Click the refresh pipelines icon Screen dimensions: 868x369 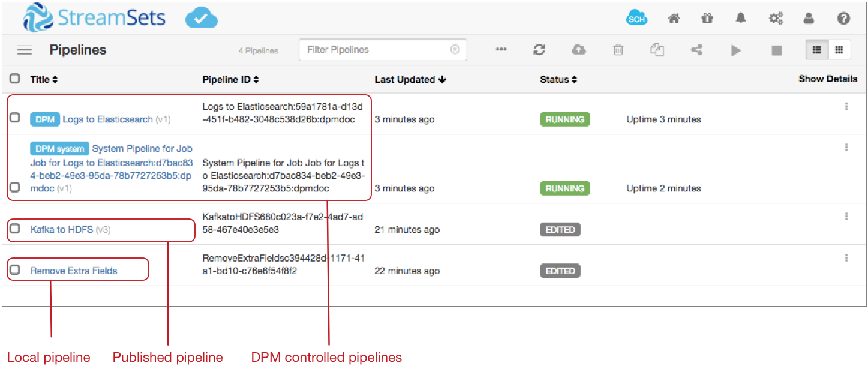click(x=539, y=50)
